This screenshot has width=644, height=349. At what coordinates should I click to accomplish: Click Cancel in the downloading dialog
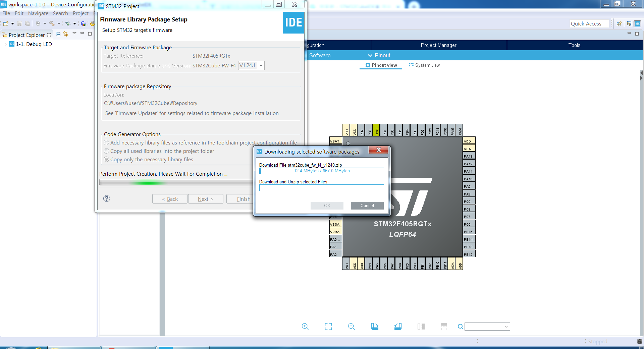point(367,206)
